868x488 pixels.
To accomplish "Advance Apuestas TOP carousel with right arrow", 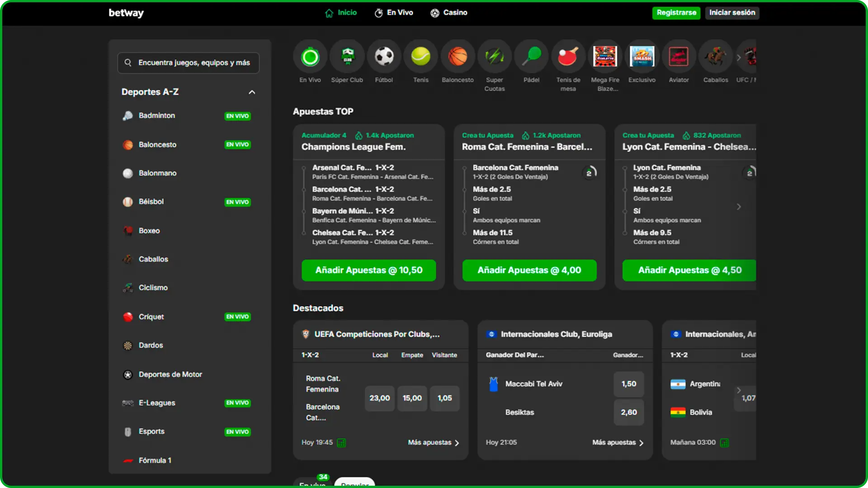I will (739, 206).
